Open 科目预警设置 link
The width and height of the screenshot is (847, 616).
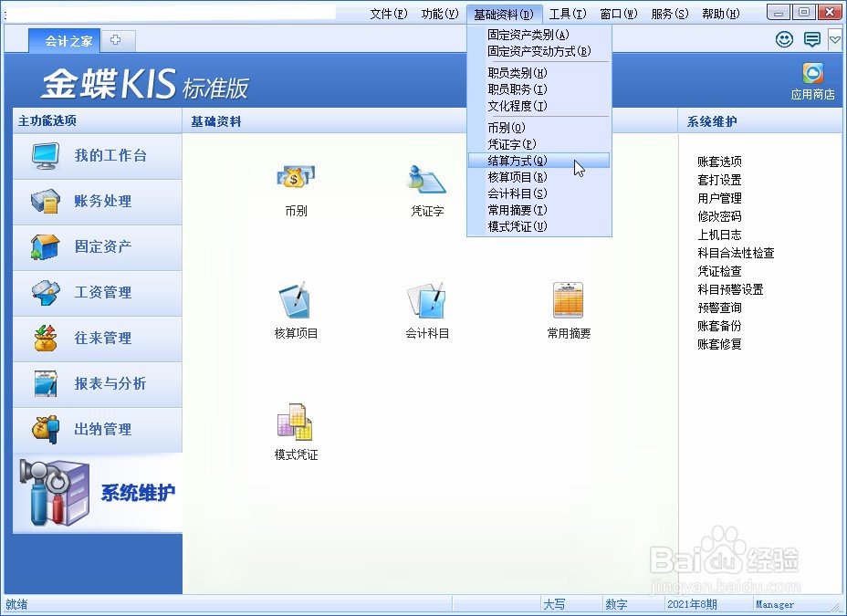pyautogui.click(x=730, y=289)
